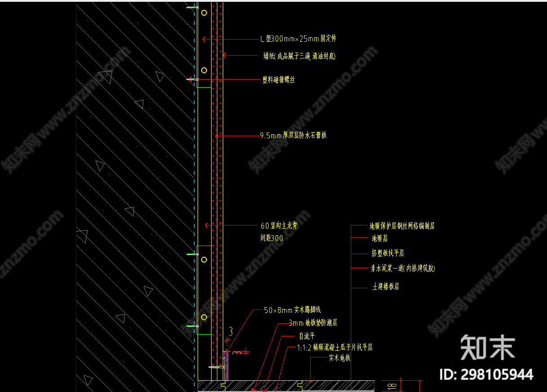Click the 土建楼板层 label
547x392 pixels.
pyautogui.click(x=385, y=286)
